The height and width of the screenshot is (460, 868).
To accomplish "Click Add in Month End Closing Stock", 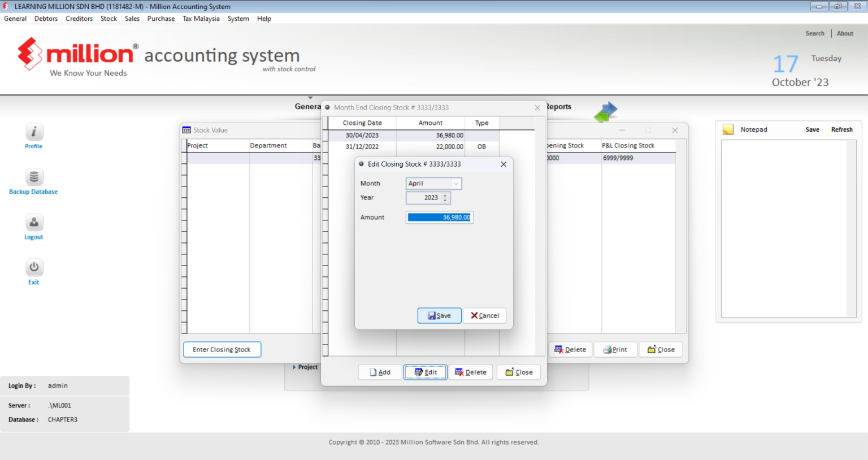I will pyautogui.click(x=380, y=372).
